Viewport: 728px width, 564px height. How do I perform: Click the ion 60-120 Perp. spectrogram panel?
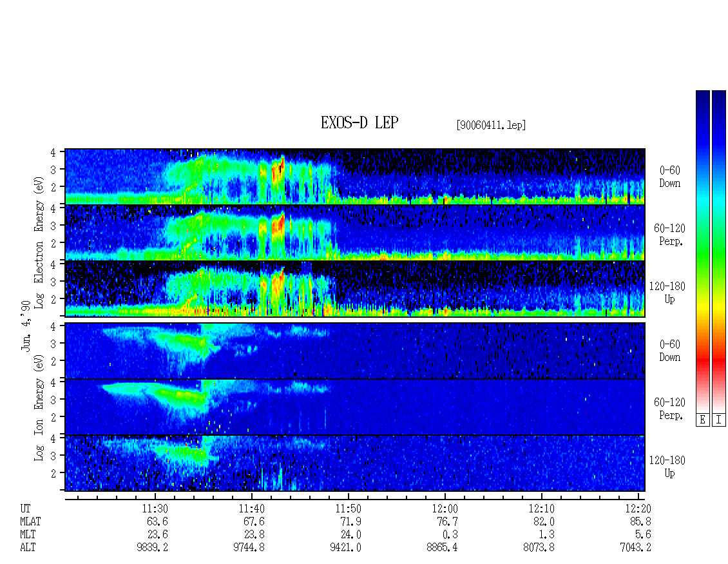click(355, 407)
